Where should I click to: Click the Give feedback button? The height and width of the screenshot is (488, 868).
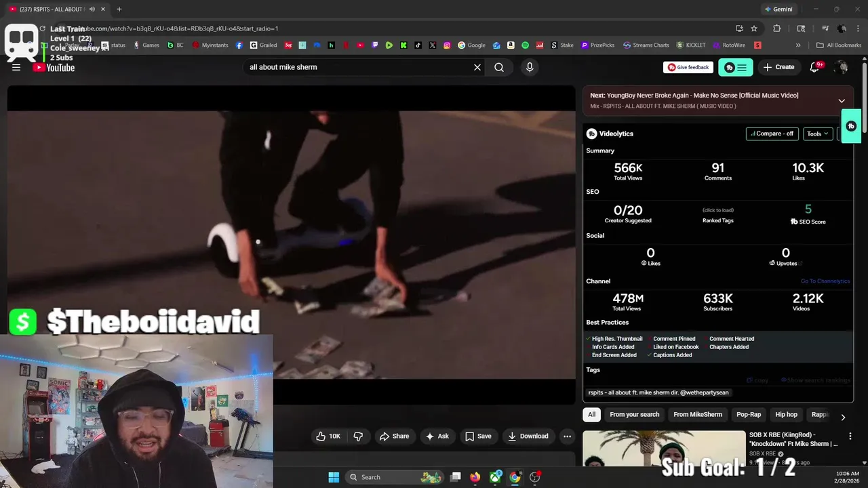[x=688, y=67]
